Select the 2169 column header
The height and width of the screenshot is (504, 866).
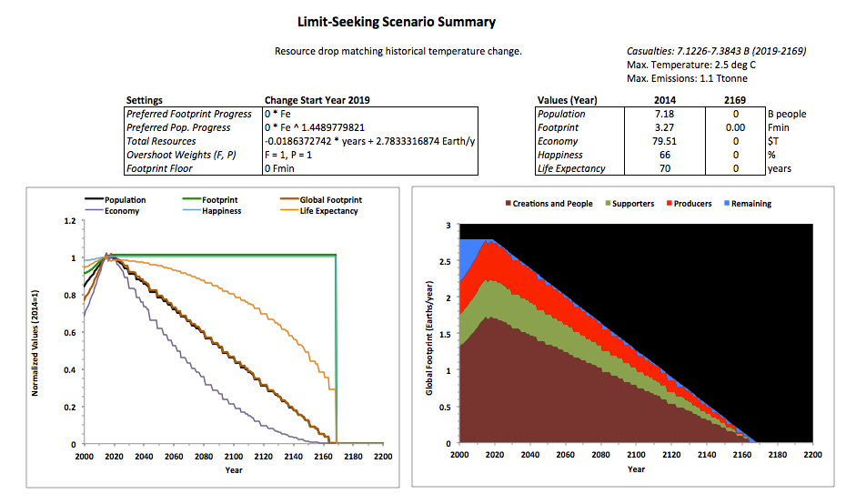click(x=735, y=100)
